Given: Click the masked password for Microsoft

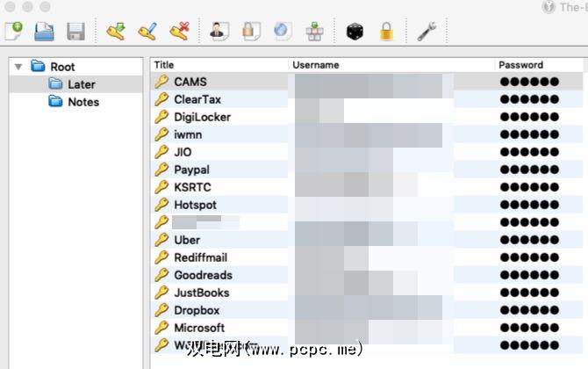Looking at the screenshot, I should 529,328.
